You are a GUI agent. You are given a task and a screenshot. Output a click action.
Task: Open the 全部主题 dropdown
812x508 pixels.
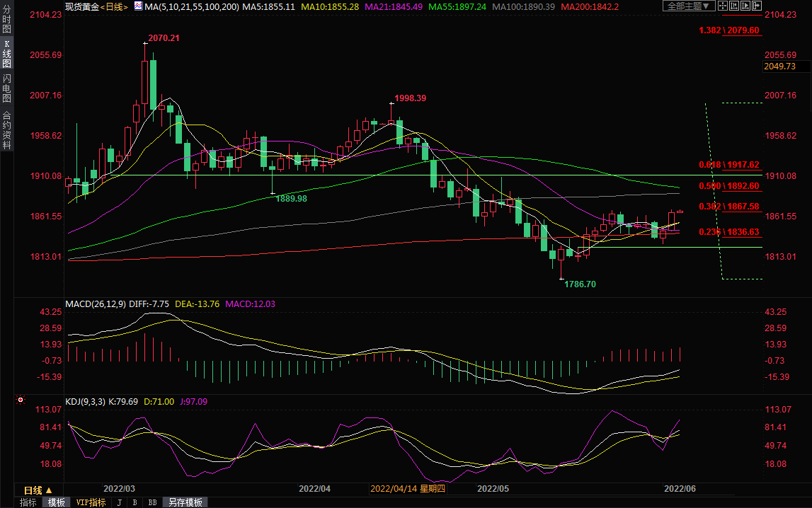coord(687,6)
